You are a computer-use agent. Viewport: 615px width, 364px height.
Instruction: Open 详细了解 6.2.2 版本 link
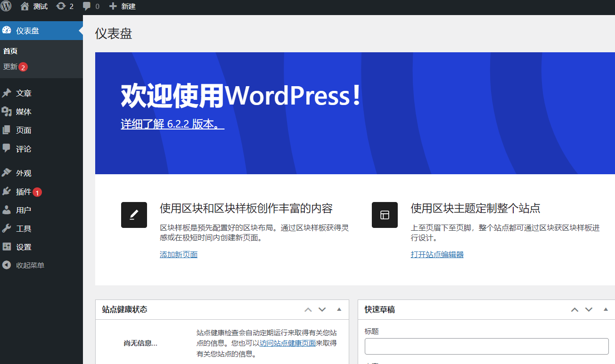click(x=172, y=124)
